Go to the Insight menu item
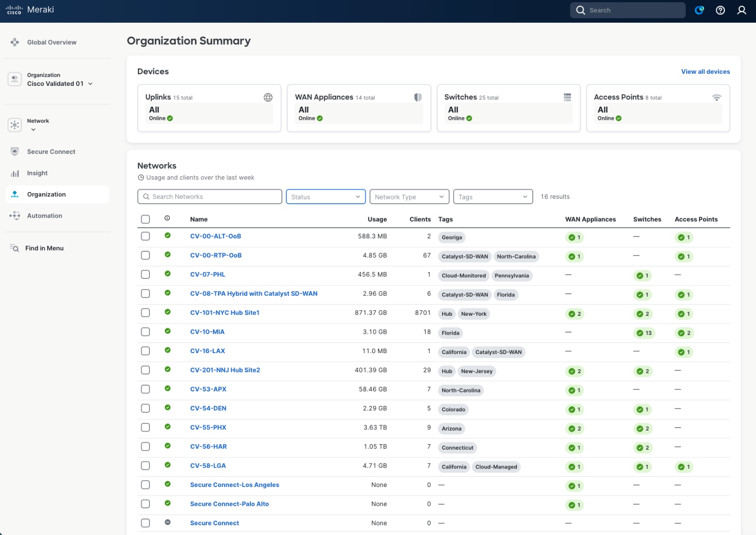Image resolution: width=756 pixels, height=535 pixels. (x=37, y=173)
